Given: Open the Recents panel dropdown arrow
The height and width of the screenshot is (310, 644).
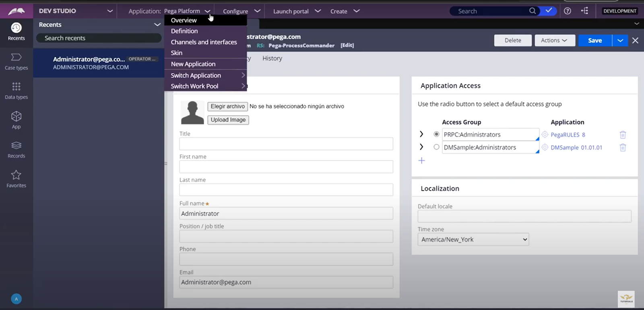Looking at the screenshot, I should tap(157, 25).
